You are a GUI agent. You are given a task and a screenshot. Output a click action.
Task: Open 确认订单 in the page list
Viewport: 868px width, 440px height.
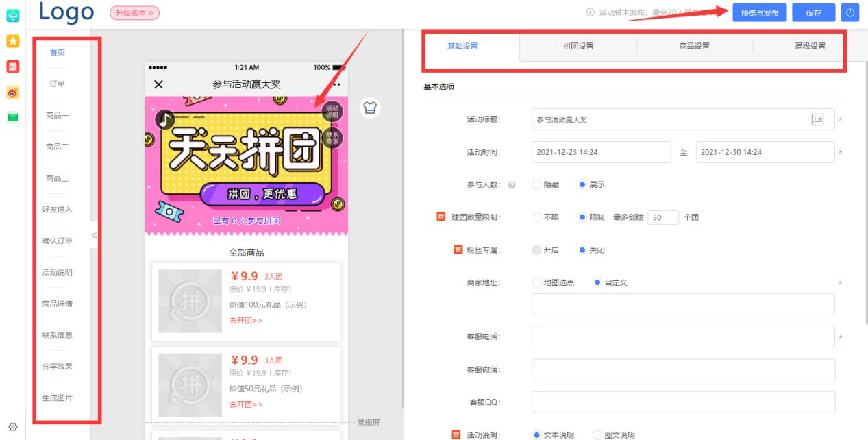(58, 241)
